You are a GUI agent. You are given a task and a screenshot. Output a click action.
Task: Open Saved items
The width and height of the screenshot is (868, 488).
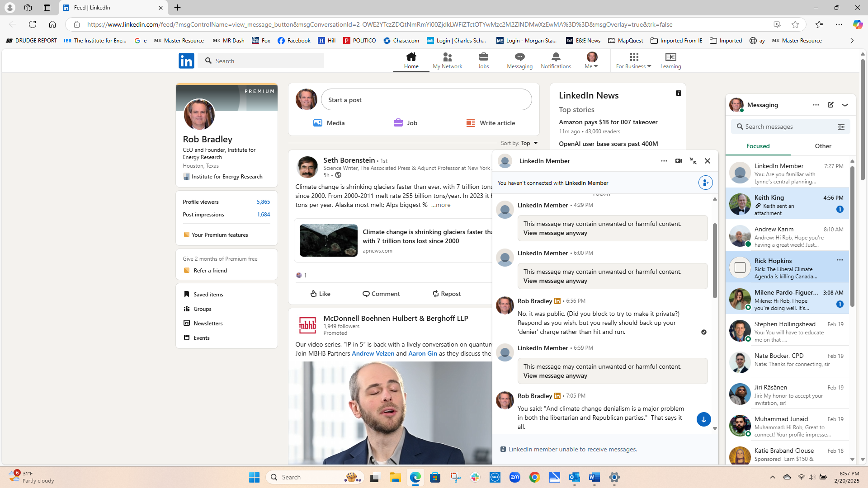tap(203, 294)
